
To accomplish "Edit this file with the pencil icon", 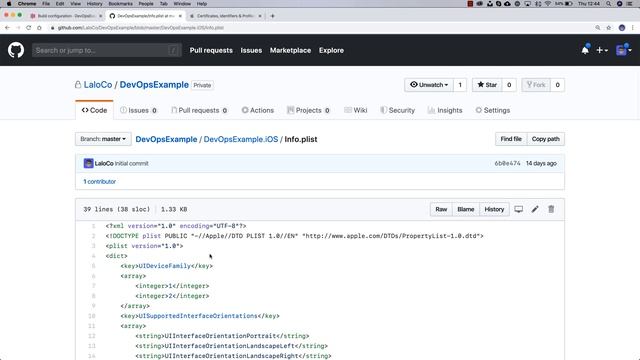I will (x=535, y=209).
